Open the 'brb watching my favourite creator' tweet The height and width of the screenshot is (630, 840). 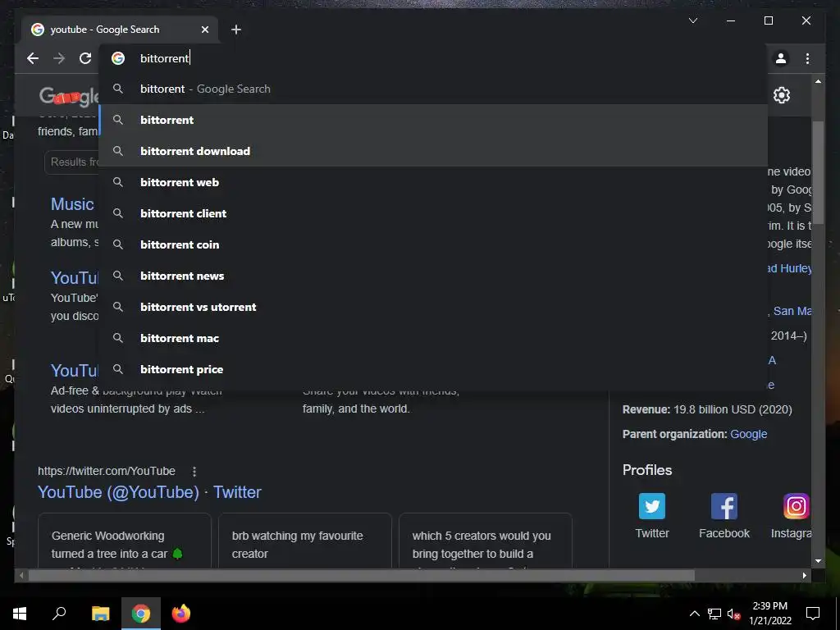click(x=305, y=541)
